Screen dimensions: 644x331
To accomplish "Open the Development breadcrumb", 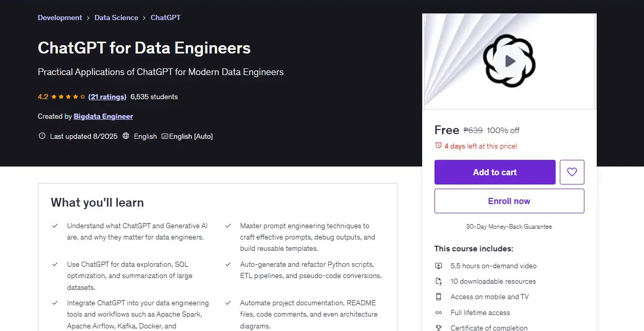I will click(x=60, y=17).
